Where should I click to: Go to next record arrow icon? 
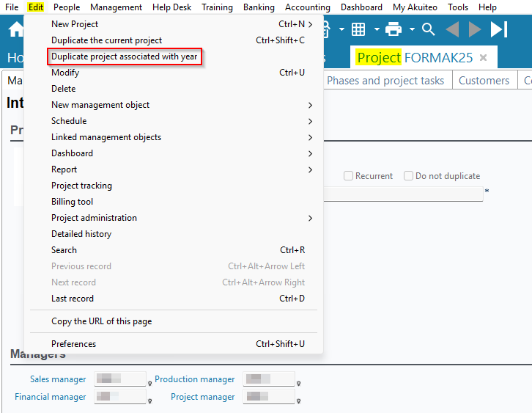coord(475,29)
